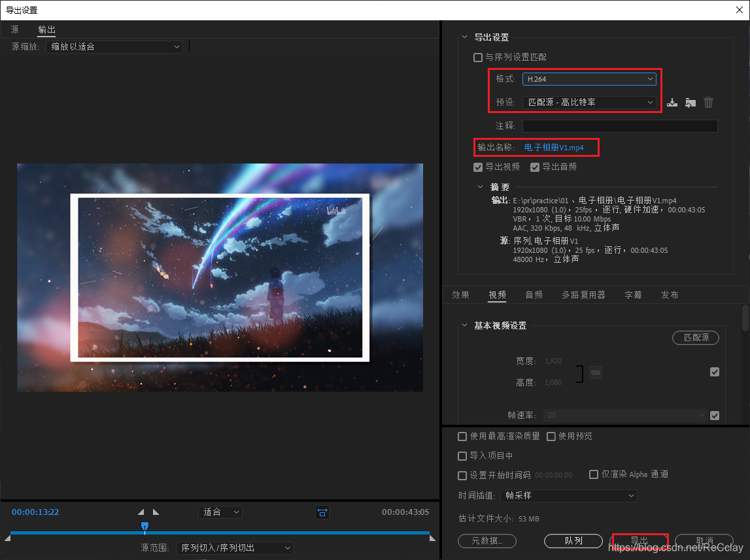
Task: Open the 源范围 source range dropdown
Action: (x=235, y=548)
